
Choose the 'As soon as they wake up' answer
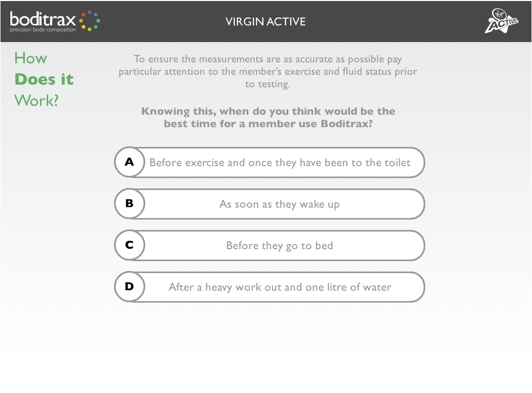(x=279, y=204)
